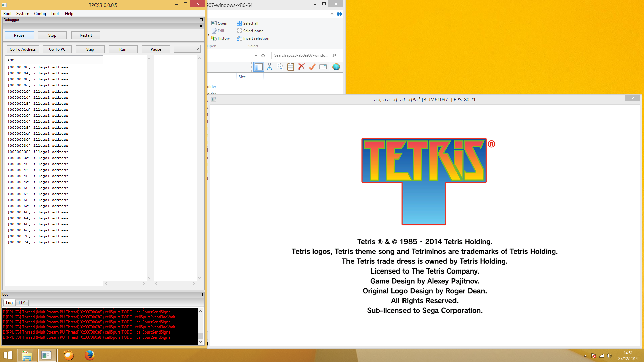Undock the Debugger panel via float icon
This screenshot has height=362, width=644.
pyautogui.click(x=201, y=20)
